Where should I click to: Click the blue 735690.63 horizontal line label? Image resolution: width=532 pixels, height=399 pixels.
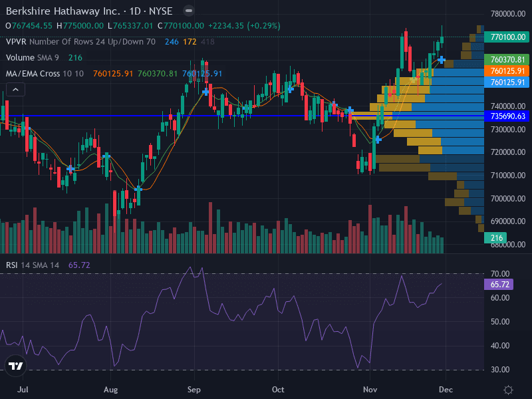[507, 116]
